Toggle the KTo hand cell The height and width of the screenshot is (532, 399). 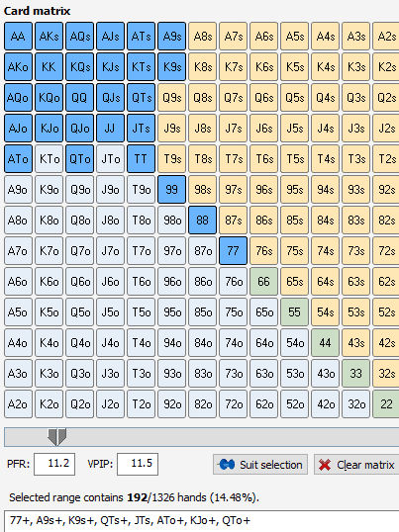pos(49,159)
